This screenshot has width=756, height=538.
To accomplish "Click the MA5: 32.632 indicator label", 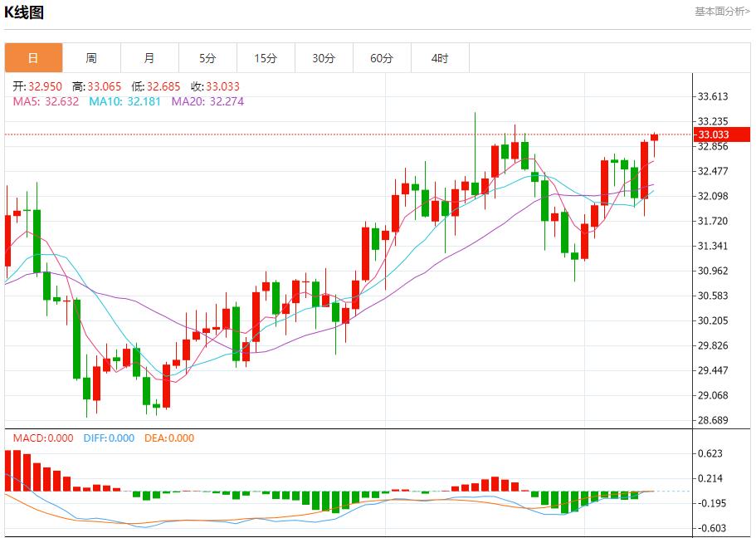I will tap(46, 101).
